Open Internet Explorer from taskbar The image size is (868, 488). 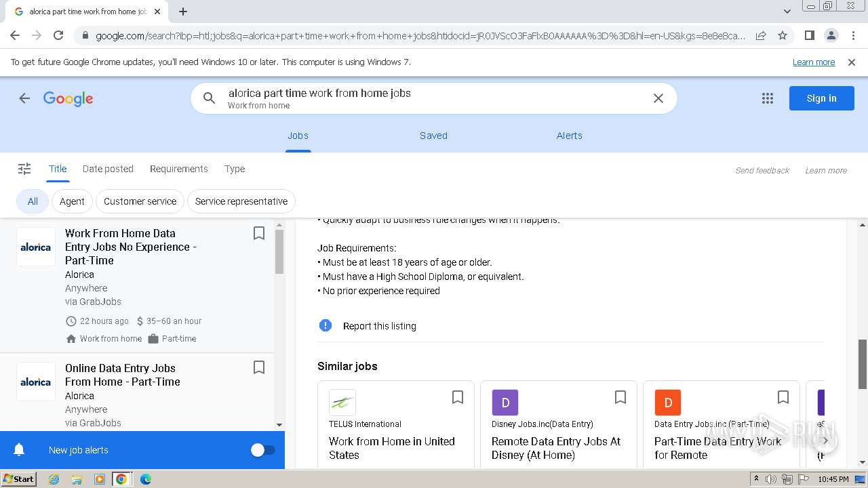tap(54, 479)
